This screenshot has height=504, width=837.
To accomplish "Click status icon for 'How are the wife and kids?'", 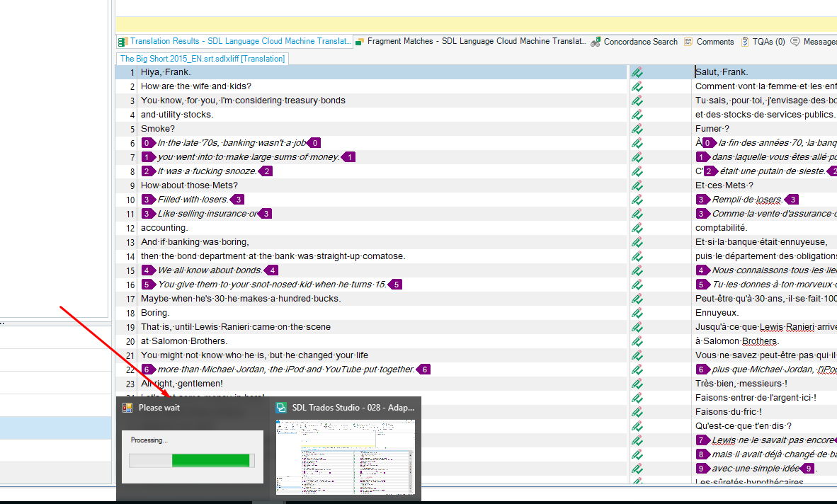I will click(x=637, y=86).
